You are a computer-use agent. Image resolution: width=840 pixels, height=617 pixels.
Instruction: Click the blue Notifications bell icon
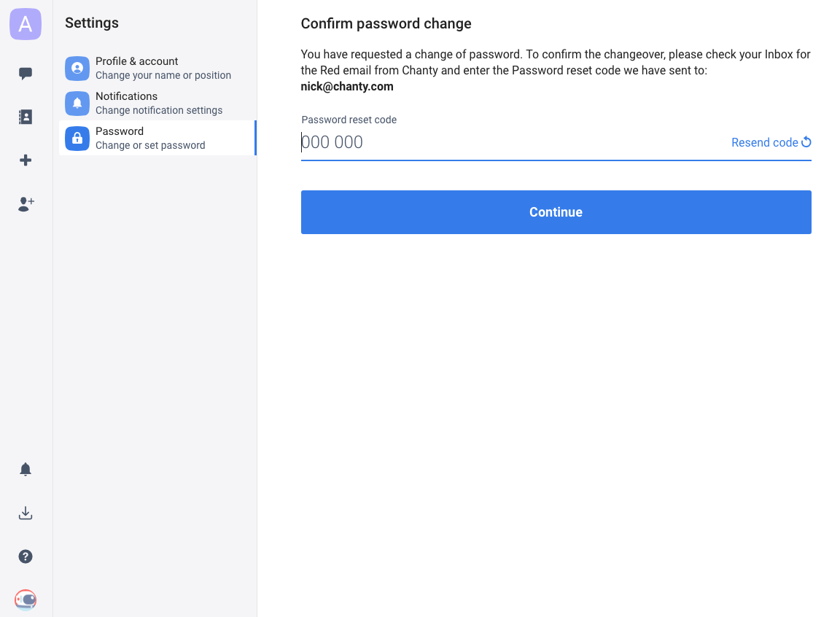coord(77,104)
